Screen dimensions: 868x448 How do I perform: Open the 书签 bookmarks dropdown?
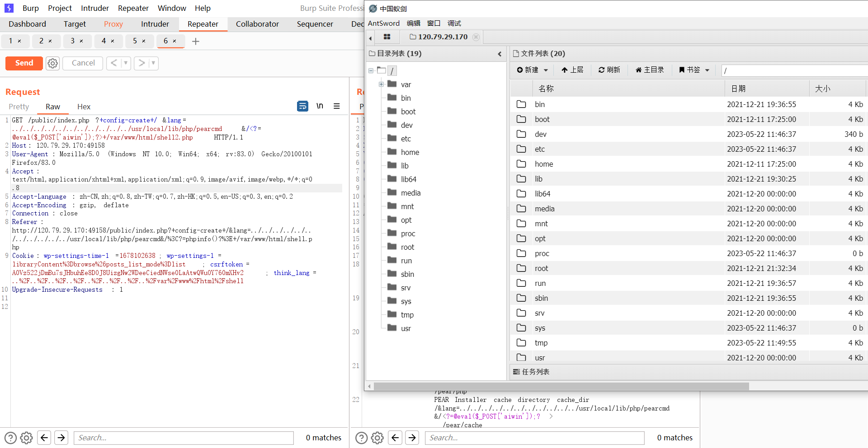[x=694, y=70]
